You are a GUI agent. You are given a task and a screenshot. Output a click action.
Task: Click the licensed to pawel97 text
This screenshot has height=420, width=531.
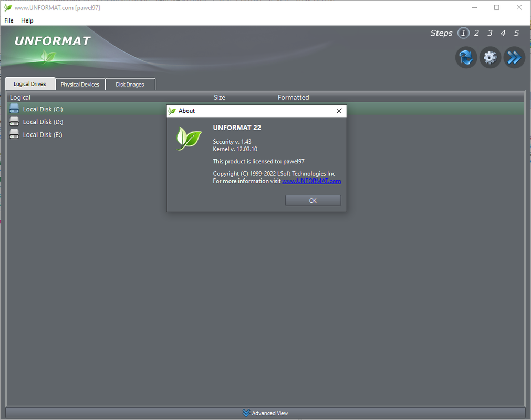[x=258, y=161]
